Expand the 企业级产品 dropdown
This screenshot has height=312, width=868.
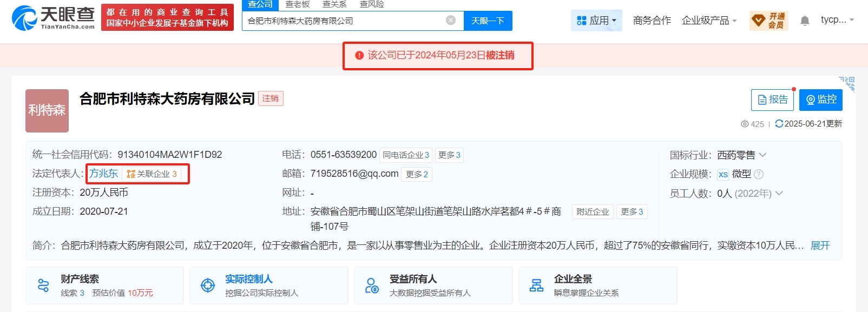tap(709, 21)
